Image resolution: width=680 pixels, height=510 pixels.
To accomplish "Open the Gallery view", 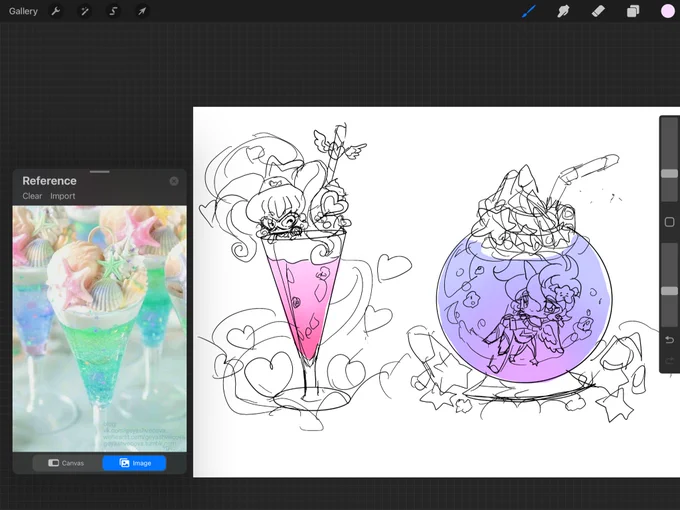I will pyautogui.click(x=23, y=11).
